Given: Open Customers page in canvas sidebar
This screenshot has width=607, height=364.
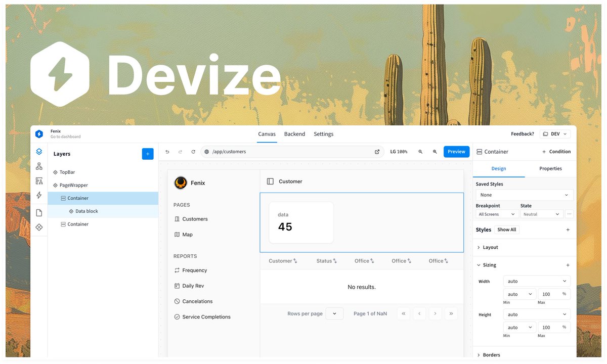Looking at the screenshot, I should [191, 219].
